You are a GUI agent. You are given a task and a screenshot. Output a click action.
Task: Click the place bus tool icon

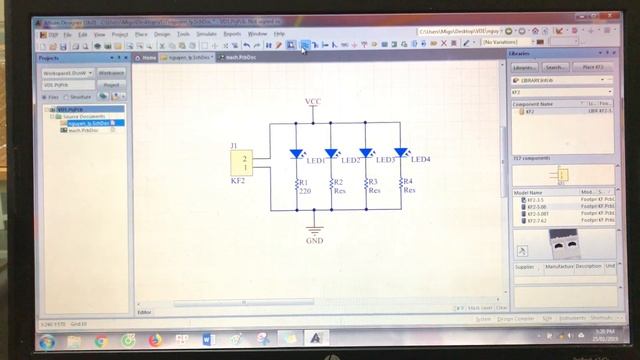315,44
